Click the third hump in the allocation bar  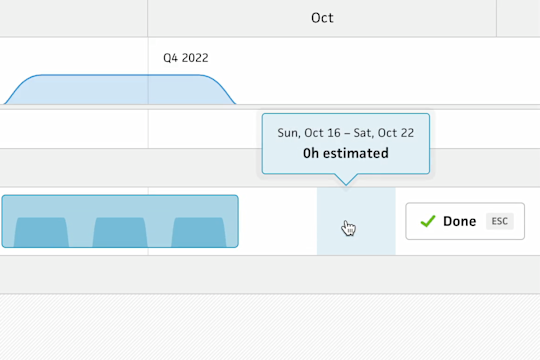coord(199,232)
